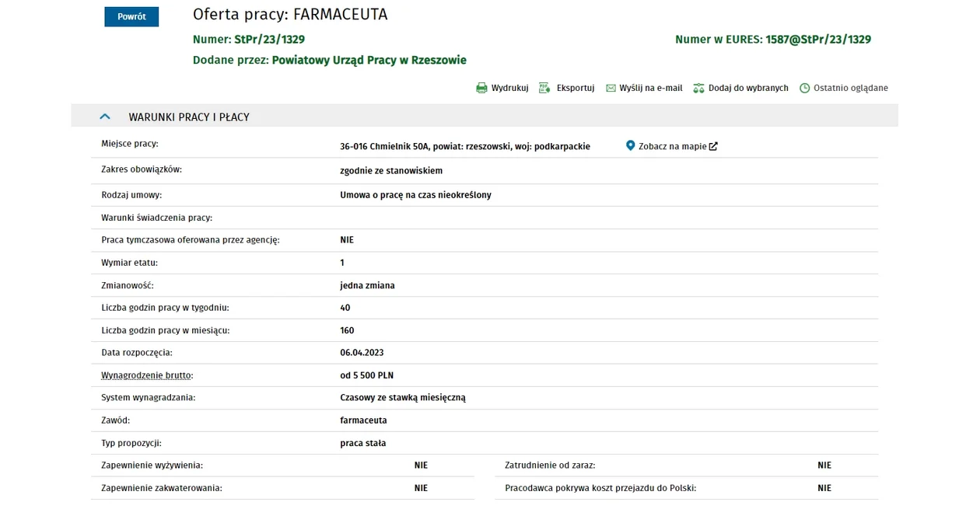
Task: Click Powiatowy Urząd Pracy w Rzeszowie text
Action: (x=369, y=60)
